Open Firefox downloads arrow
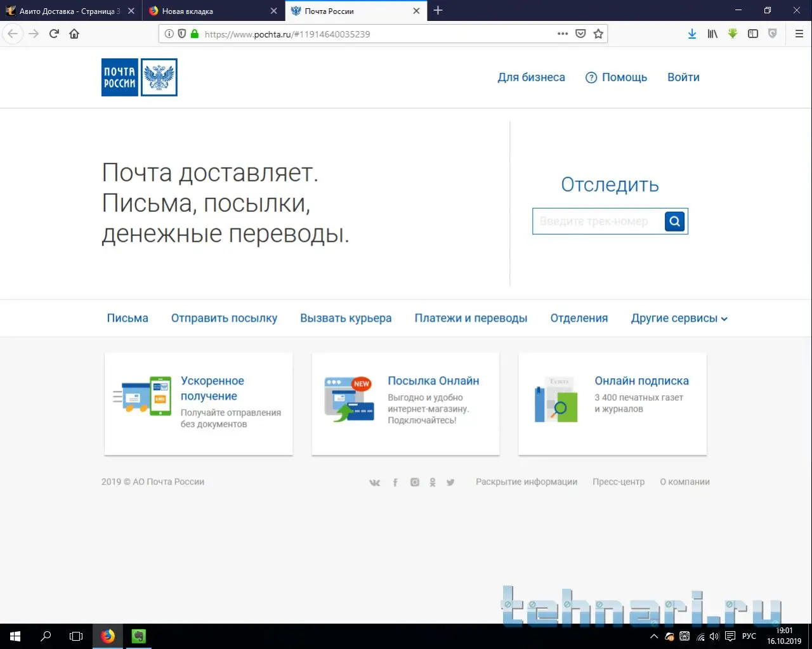This screenshot has height=649, width=812. [692, 34]
